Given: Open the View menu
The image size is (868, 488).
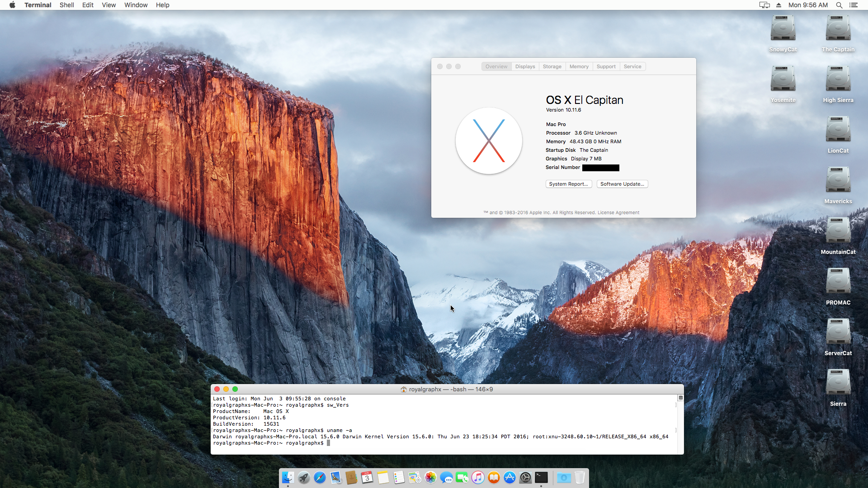Looking at the screenshot, I should coord(108,5).
